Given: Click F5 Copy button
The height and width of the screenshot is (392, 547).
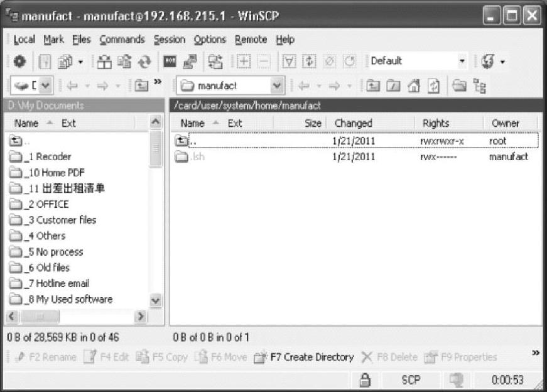Looking at the screenshot, I should 161,357.
